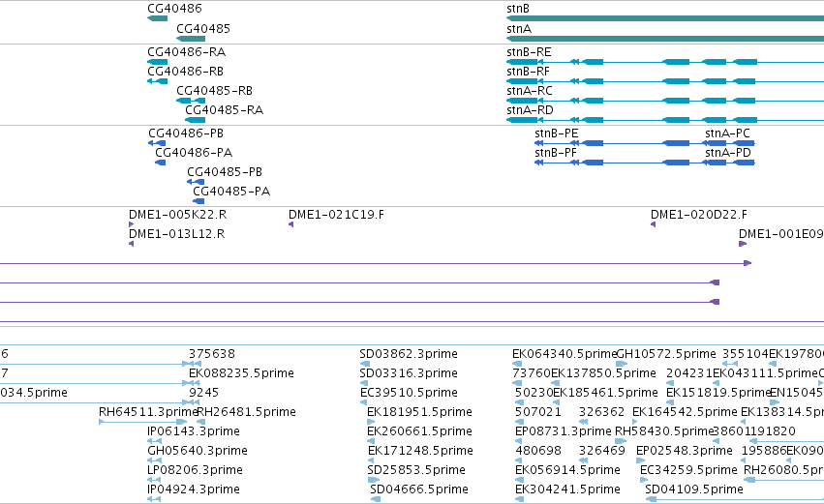This screenshot has height=504, width=824.
Task: Choose the stnA-RD transcript label
Action: [531, 109]
